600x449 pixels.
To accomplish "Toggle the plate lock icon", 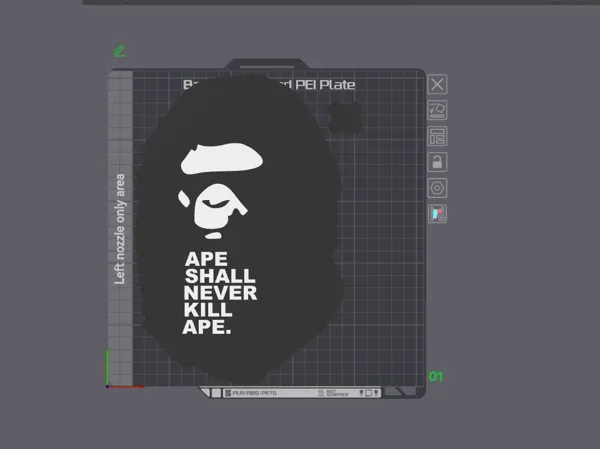I will coord(437,162).
